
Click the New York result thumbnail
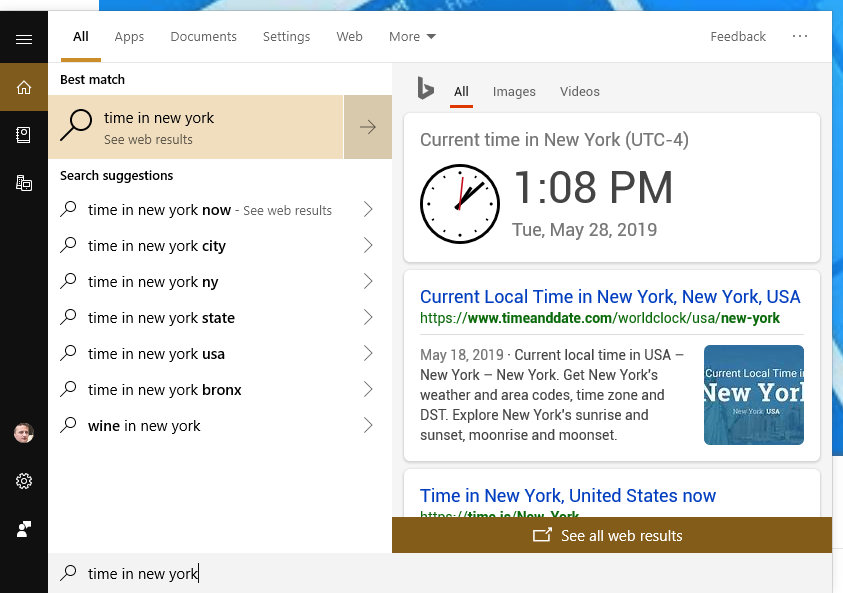point(754,395)
